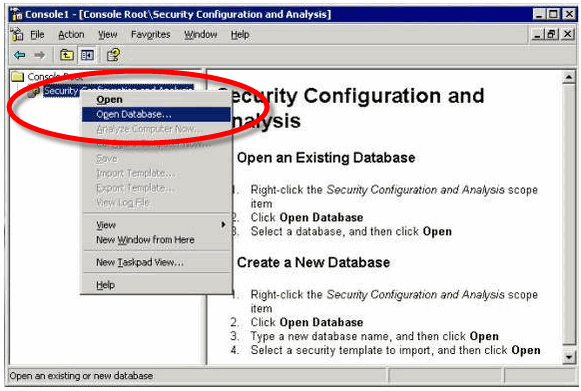Screen dimensions: 581x391
Task: Open the File menu
Action: point(37,34)
